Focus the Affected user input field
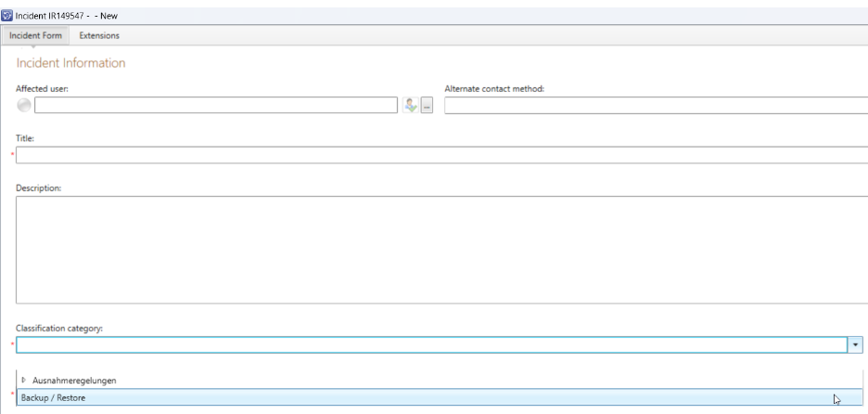This screenshot has height=414, width=868. [216, 105]
